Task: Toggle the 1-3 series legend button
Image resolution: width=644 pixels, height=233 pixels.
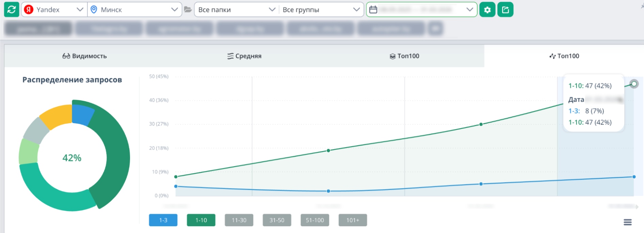Action: pyautogui.click(x=163, y=220)
